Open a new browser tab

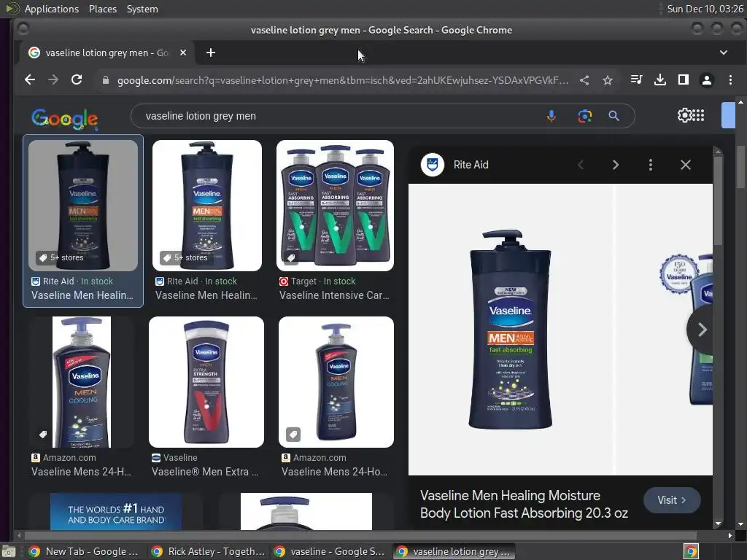[x=211, y=52]
